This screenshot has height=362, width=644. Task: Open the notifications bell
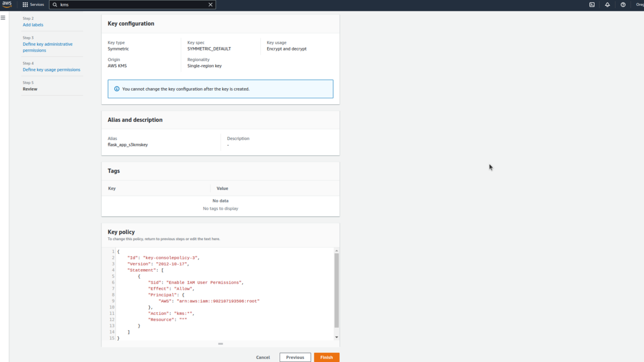tap(608, 4)
